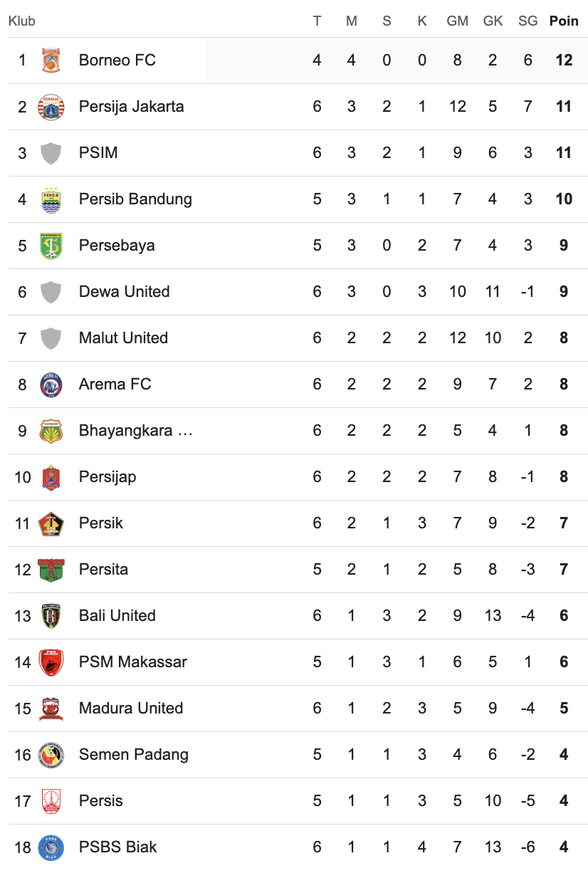The width and height of the screenshot is (588, 883).
Task: Open the Dewa United team link
Action: click(125, 292)
